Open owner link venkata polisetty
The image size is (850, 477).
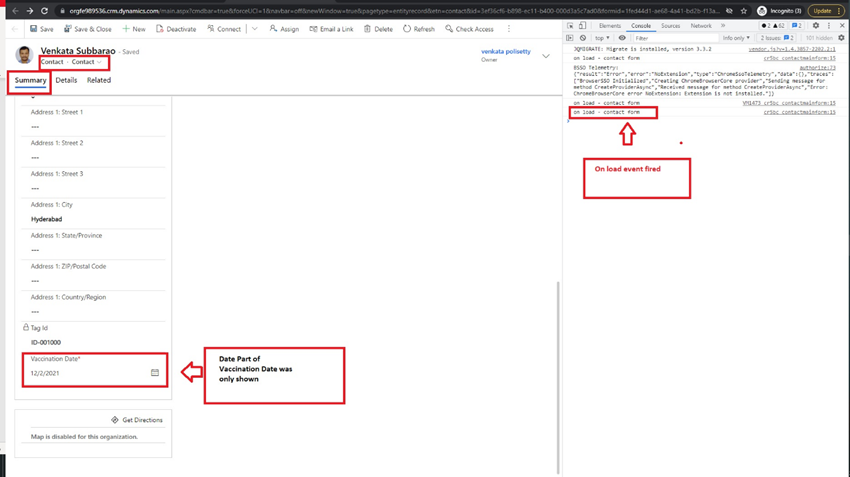506,51
